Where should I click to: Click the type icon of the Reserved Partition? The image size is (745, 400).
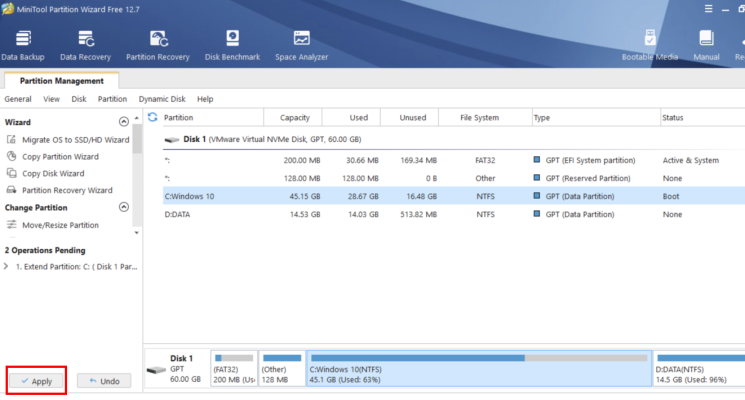pos(536,178)
